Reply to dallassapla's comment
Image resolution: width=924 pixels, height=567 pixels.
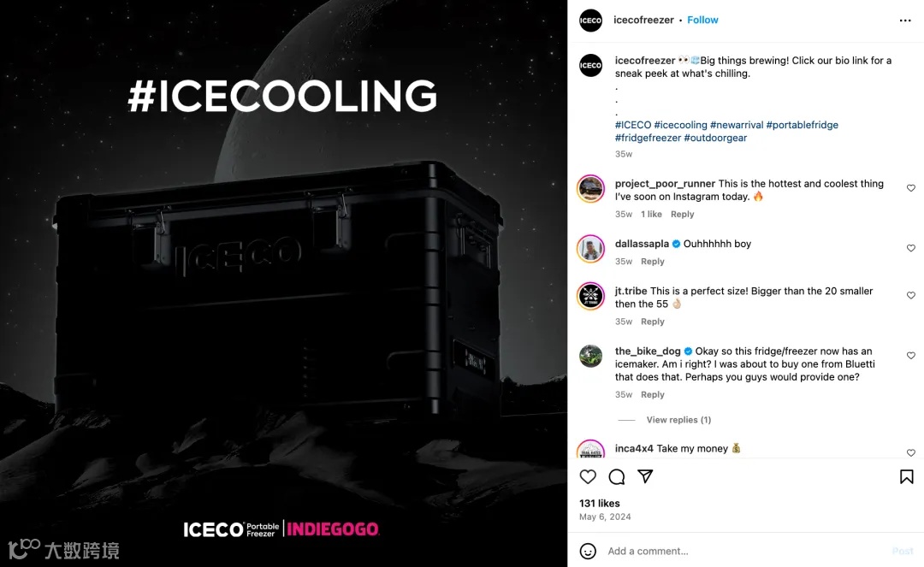(x=652, y=262)
